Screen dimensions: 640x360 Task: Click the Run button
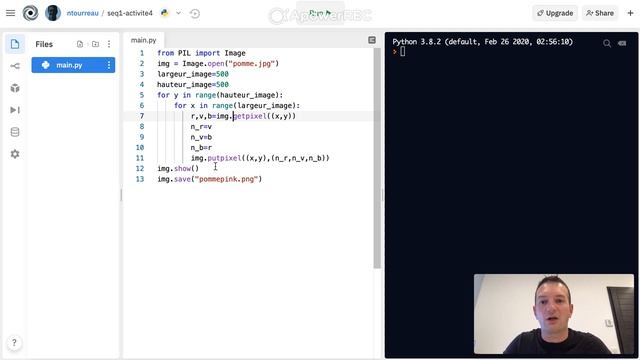pyautogui.click(x=320, y=13)
